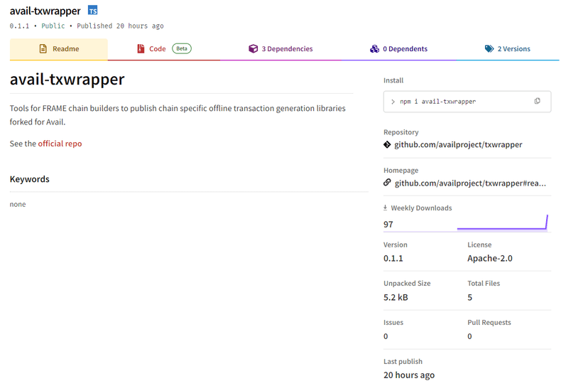The image size is (588, 386).
Task: Open the 2 Versions tab
Action: click(507, 49)
